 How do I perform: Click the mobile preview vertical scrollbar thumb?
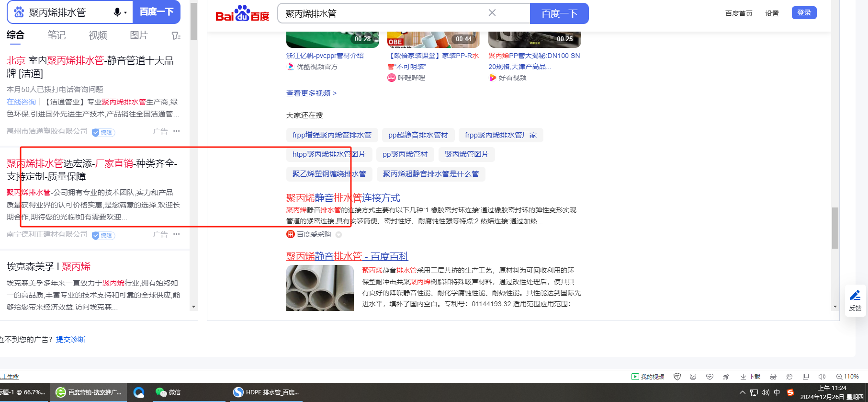(x=193, y=22)
